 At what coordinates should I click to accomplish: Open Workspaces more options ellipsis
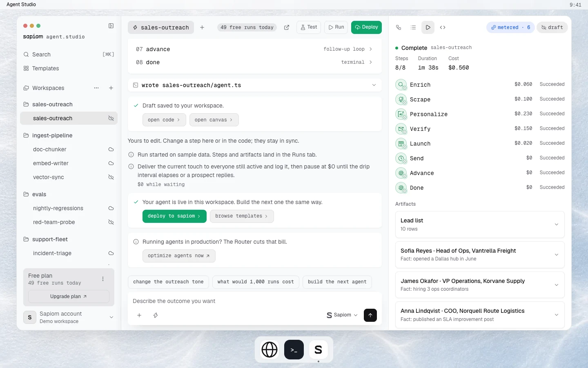coord(96,88)
